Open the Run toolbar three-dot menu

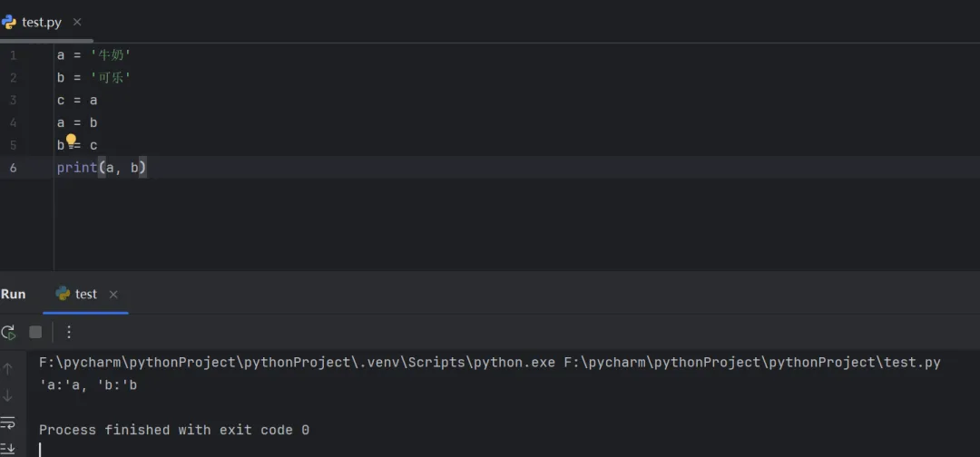point(69,332)
